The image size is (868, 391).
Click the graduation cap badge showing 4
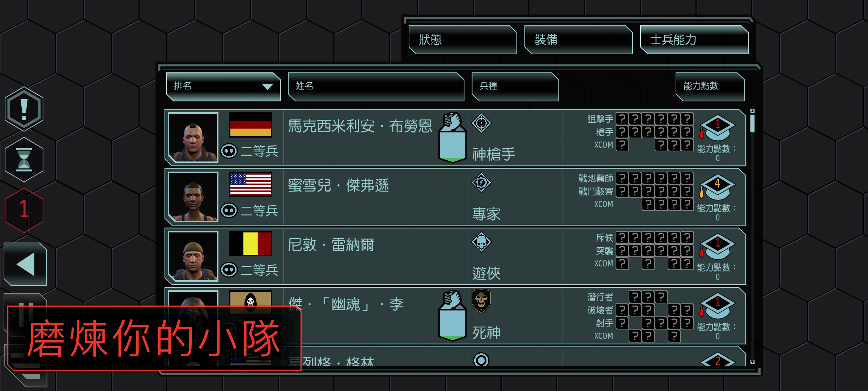[718, 187]
